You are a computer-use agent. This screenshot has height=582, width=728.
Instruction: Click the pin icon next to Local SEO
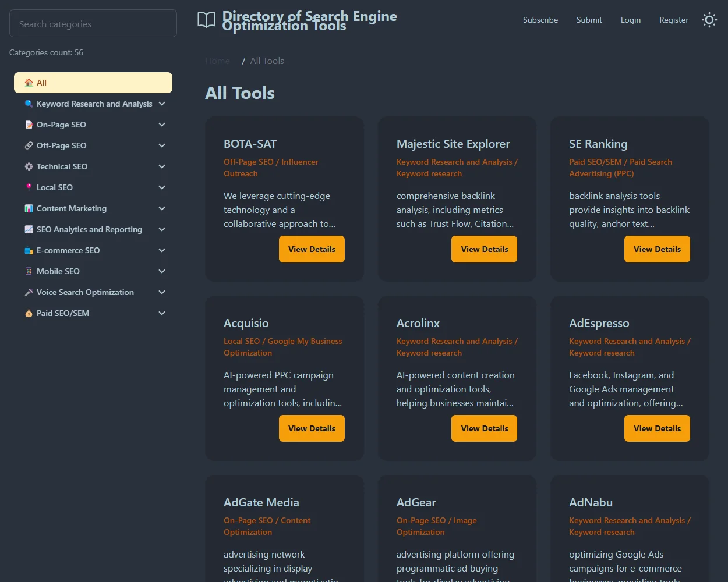(29, 187)
